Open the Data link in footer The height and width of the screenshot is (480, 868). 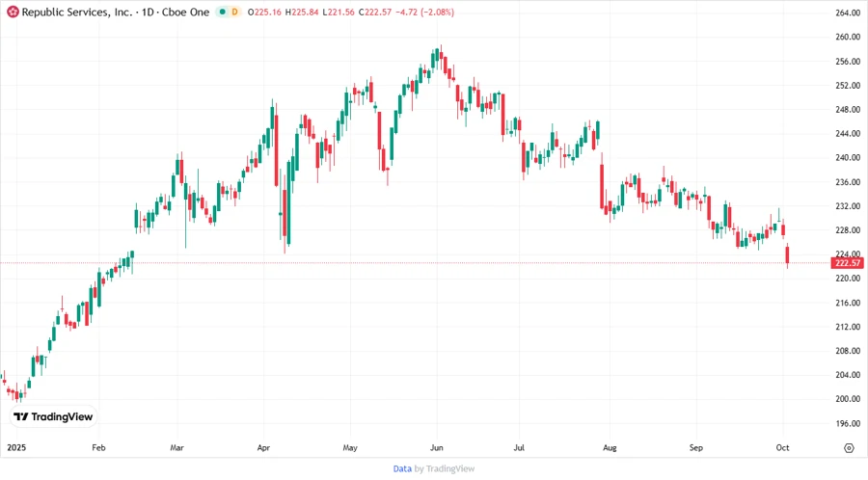(402, 468)
